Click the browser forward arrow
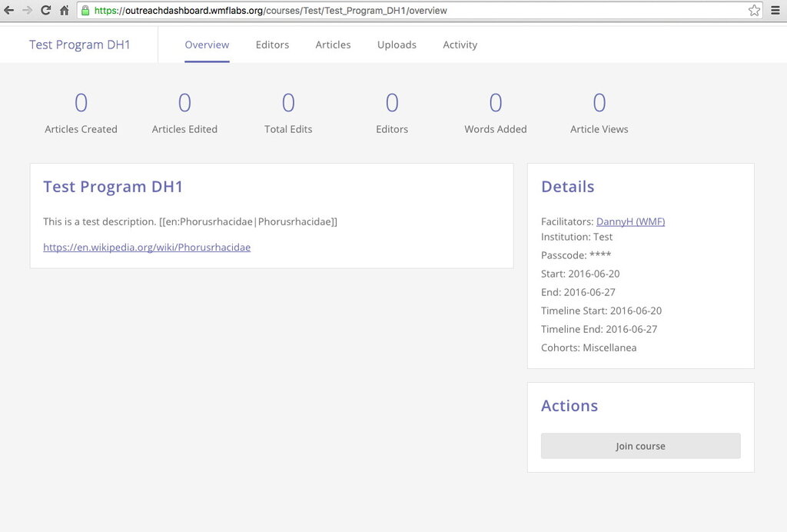Screen dimensions: 787x532 (27, 11)
